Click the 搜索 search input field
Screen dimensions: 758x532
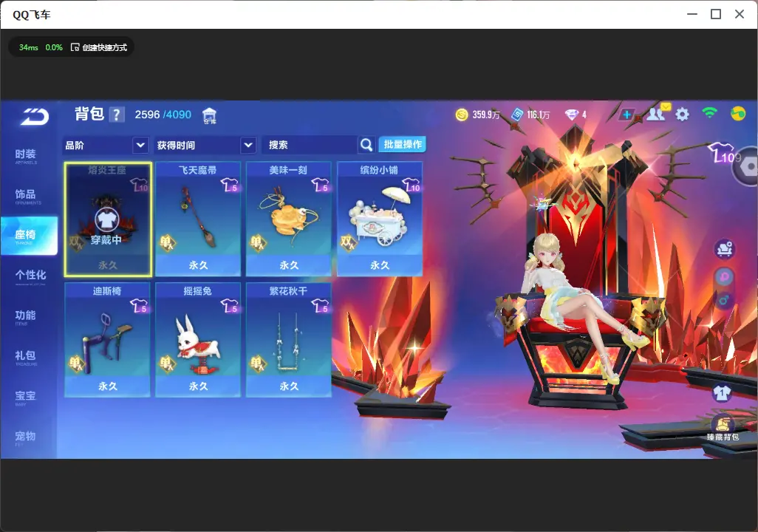tap(310, 145)
